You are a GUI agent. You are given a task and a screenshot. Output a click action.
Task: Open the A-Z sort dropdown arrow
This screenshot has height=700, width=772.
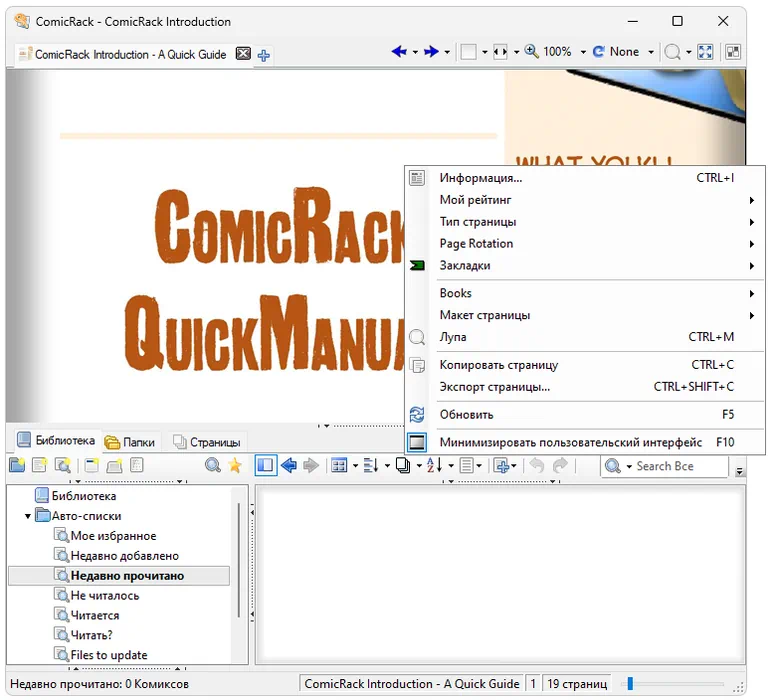[451, 466]
